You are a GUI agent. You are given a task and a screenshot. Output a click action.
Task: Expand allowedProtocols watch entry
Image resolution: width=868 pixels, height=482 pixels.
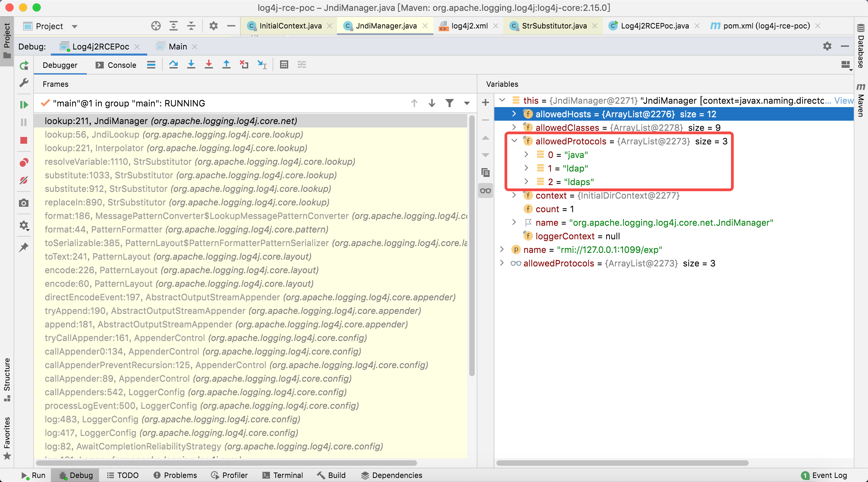(502, 263)
